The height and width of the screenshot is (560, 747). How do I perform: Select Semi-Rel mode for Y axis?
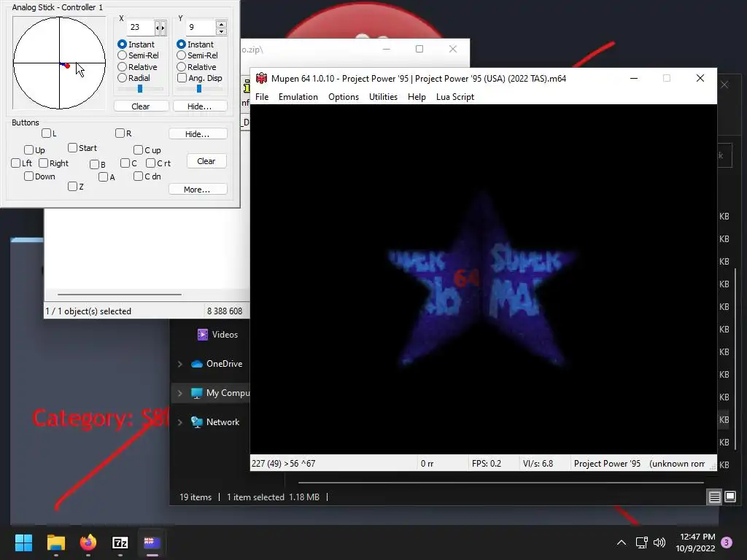tap(182, 55)
